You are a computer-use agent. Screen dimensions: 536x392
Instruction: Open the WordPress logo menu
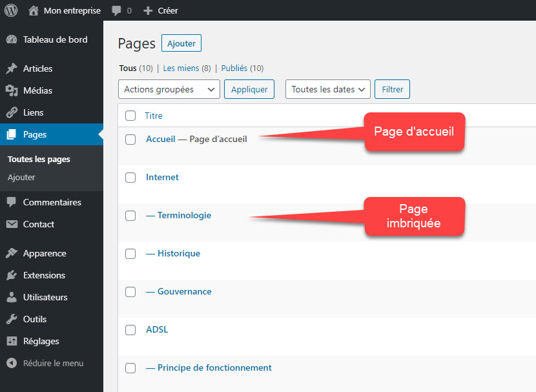tap(11, 10)
